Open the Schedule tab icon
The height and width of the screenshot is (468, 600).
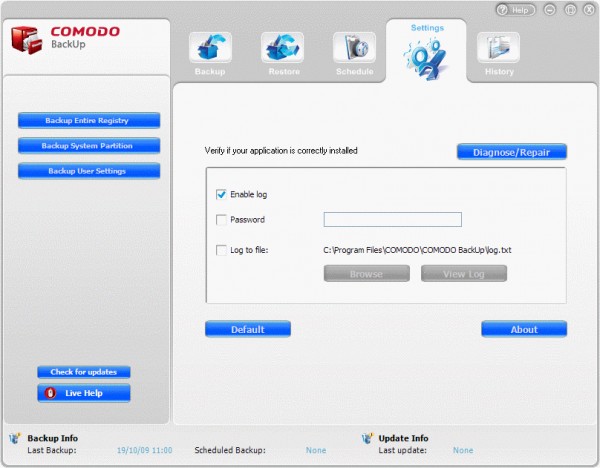(x=354, y=47)
